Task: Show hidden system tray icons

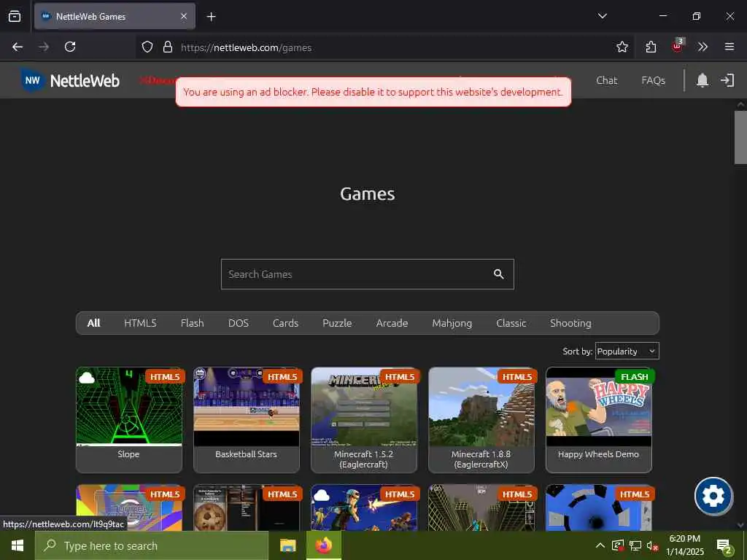Action: (x=600, y=545)
